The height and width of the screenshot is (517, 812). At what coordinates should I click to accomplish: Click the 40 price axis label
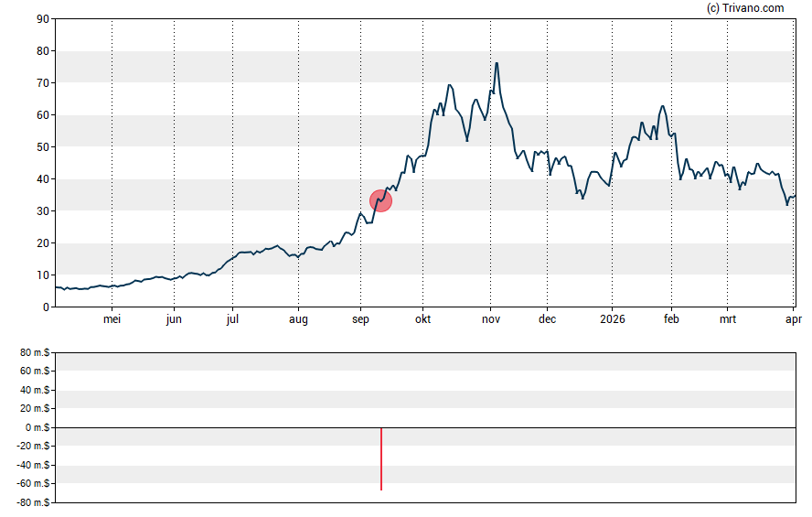coord(43,179)
